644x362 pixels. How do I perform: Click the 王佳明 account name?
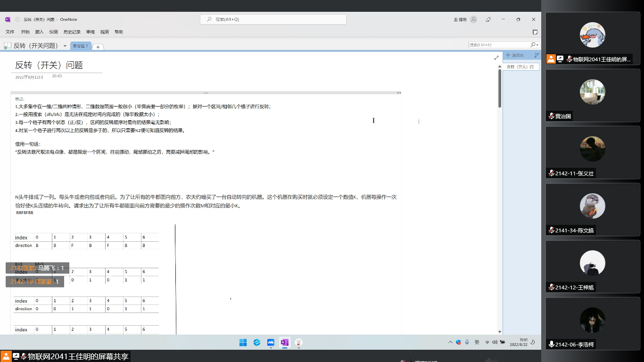(x=460, y=19)
